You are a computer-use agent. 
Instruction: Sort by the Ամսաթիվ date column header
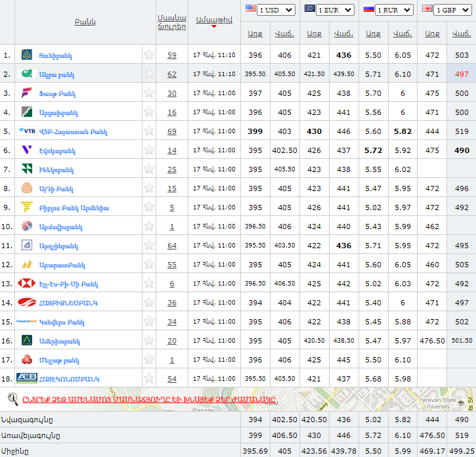(x=214, y=20)
